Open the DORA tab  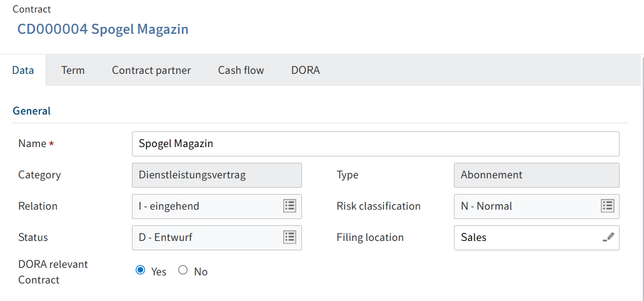coord(306,70)
